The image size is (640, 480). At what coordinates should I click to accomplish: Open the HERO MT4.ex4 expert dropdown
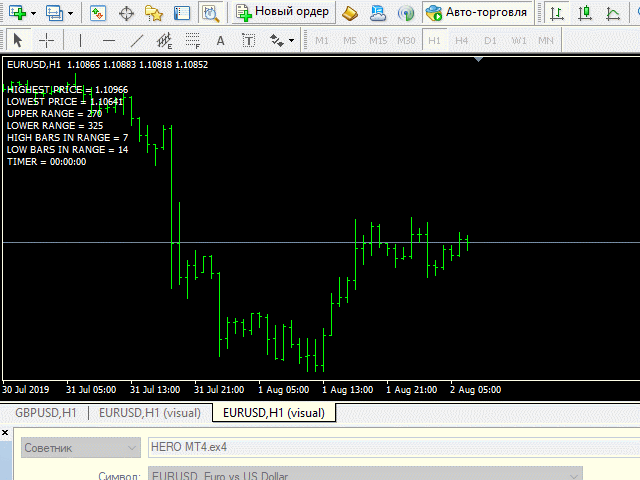tap(394, 447)
